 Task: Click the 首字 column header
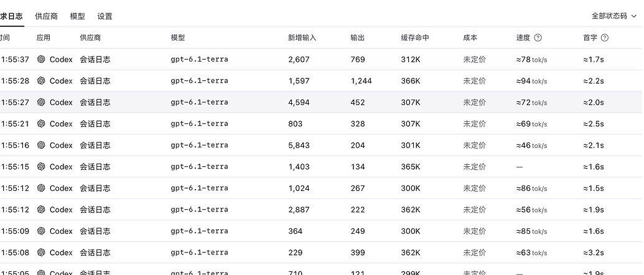(590, 38)
